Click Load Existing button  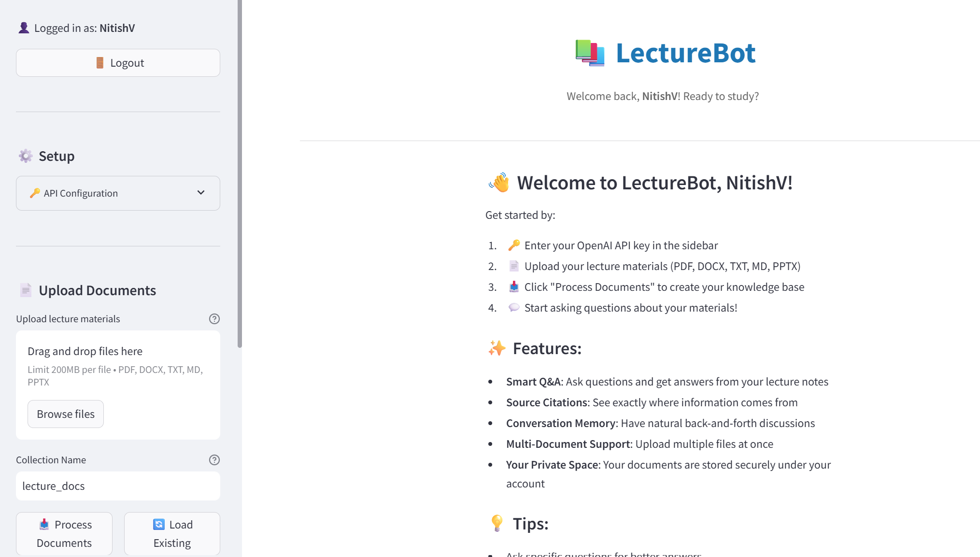coord(172,534)
